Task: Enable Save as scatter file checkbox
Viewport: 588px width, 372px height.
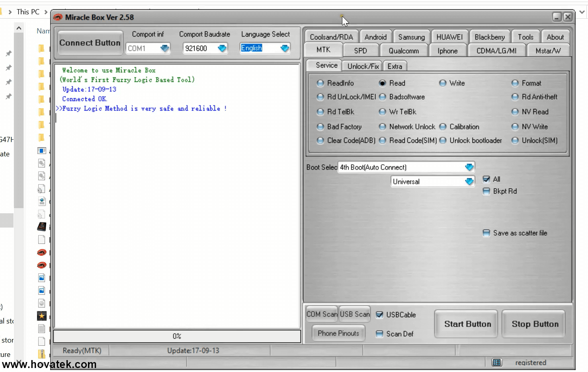Action: (x=486, y=233)
